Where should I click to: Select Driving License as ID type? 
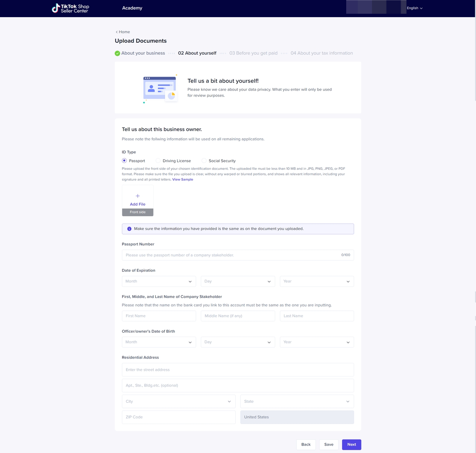tap(158, 161)
